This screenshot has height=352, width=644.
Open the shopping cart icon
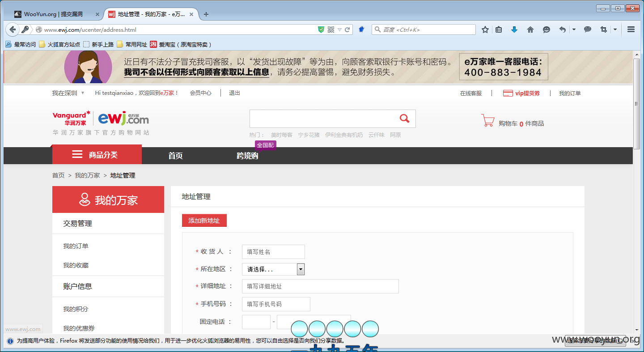tap(487, 120)
